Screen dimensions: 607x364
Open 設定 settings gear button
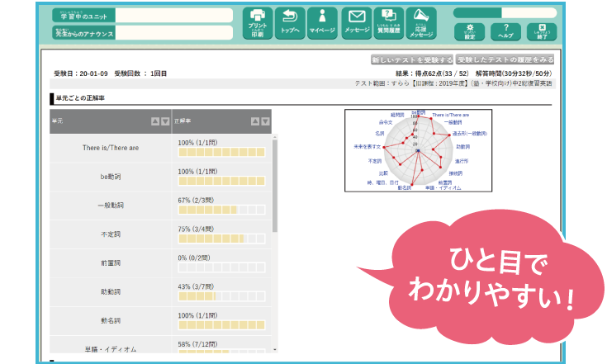coord(469,31)
